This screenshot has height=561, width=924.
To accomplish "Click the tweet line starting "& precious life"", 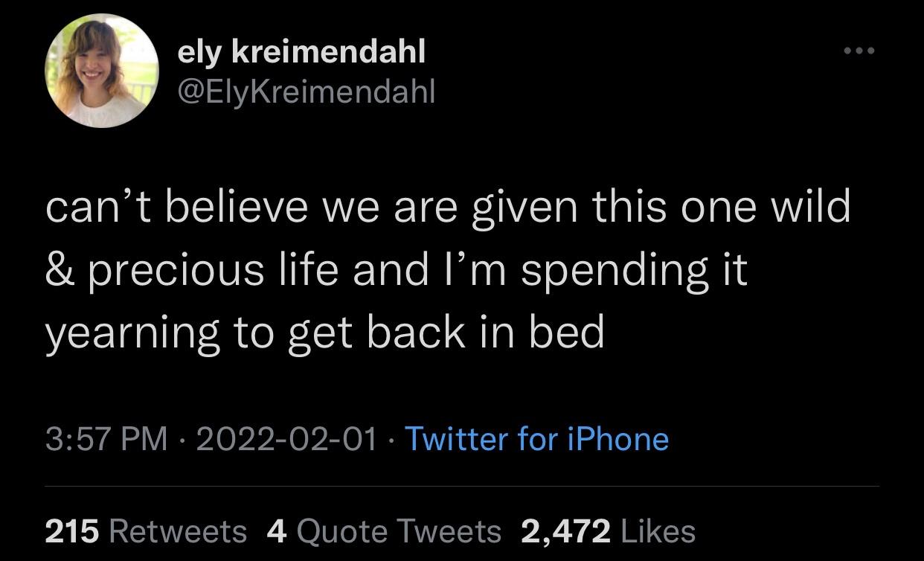I will pyautogui.click(x=396, y=269).
